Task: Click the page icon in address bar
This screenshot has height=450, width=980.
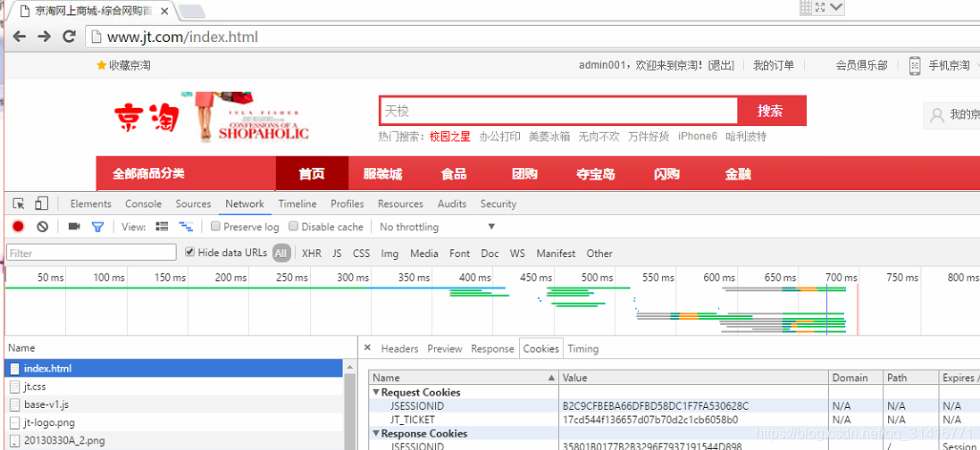Action: point(96,37)
